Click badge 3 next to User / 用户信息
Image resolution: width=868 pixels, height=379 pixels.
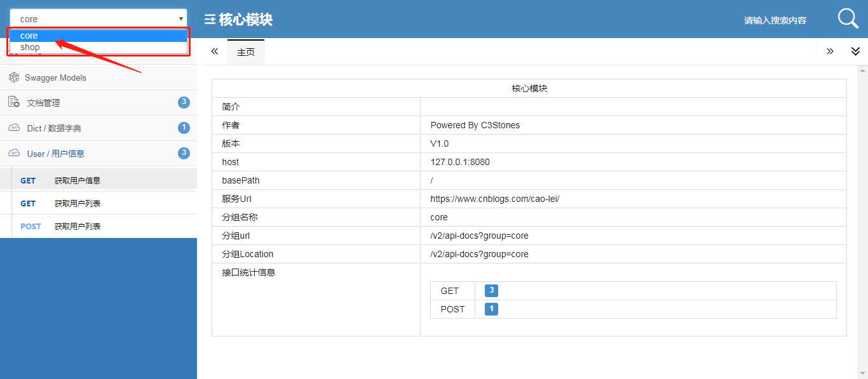[184, 153]
